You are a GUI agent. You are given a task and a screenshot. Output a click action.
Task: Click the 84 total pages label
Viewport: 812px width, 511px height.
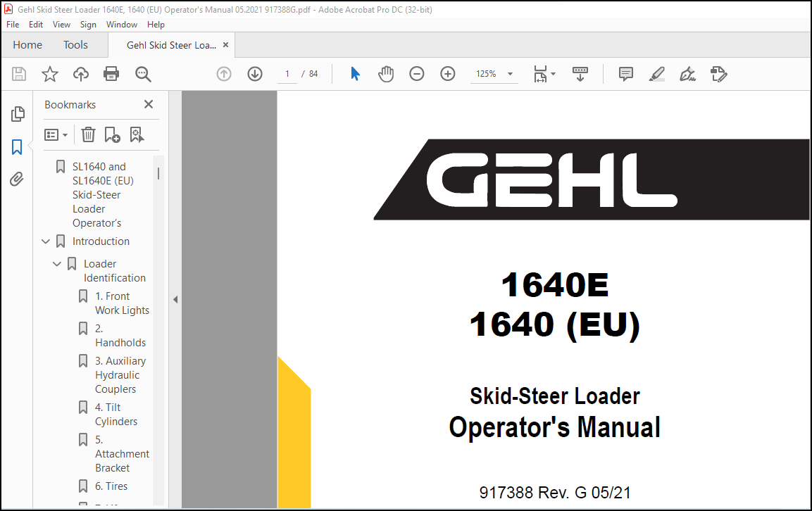pyautogui.click(x=313, y=74)
